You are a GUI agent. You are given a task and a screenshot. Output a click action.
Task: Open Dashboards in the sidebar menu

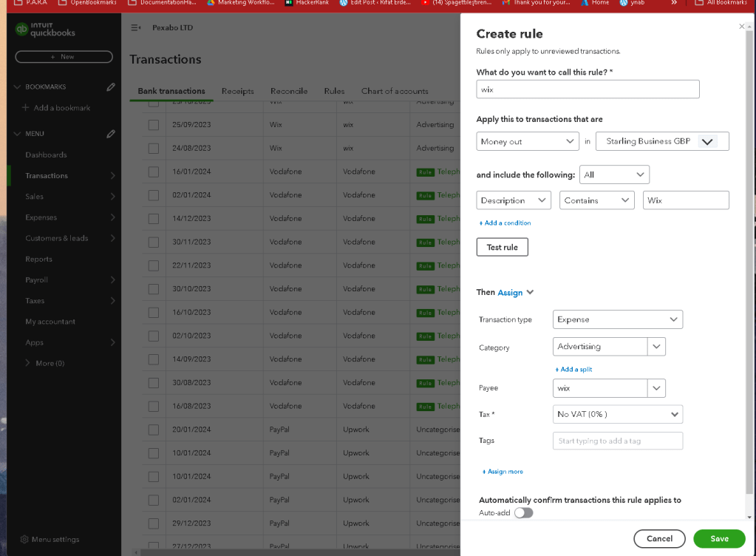coord(47,155)
